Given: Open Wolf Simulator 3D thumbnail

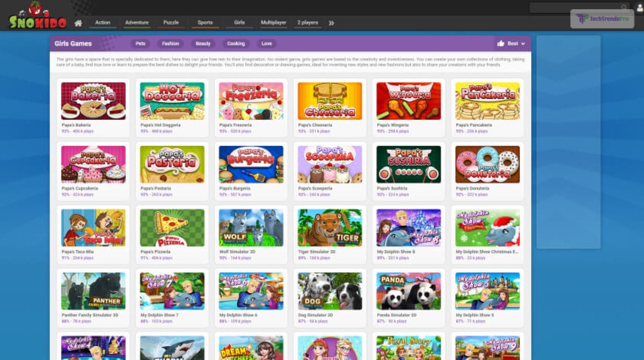Looking at the screenshot, I should click(251, 227).
